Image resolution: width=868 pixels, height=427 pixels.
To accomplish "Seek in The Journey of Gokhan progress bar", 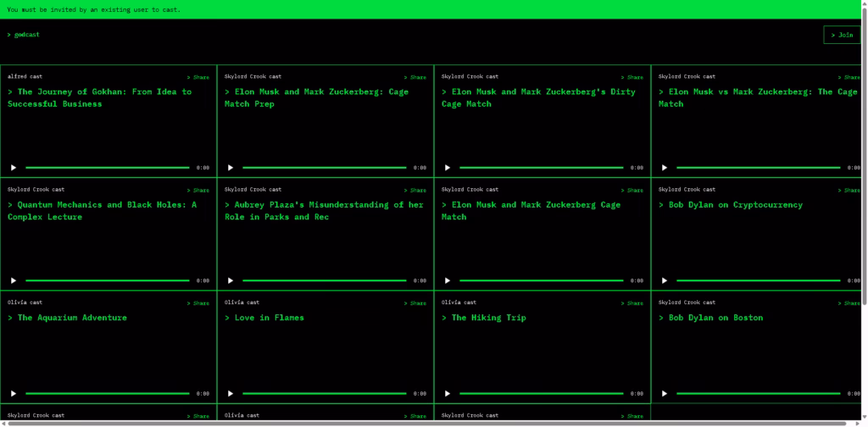I will (x=108, y=168).
